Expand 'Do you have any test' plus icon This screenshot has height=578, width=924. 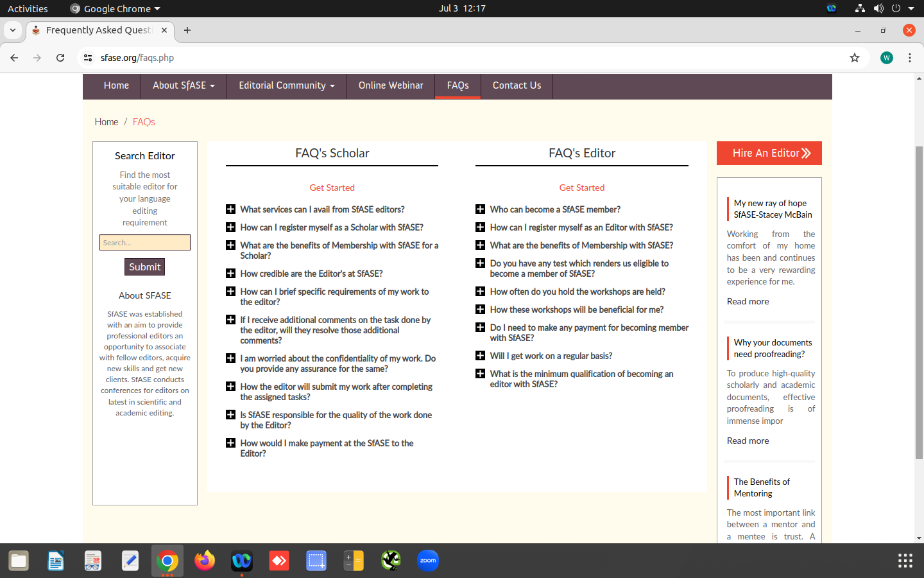(480, 263)
